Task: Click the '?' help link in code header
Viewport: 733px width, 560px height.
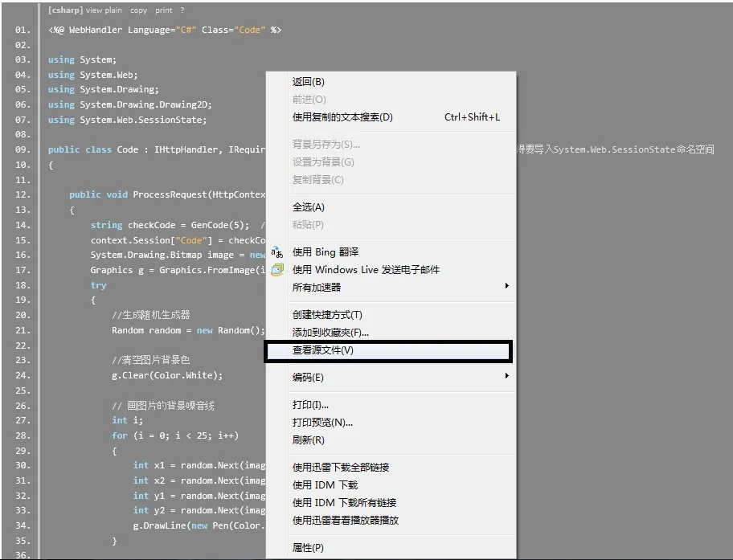Action: pyautogui.click(x=182, y=10)
